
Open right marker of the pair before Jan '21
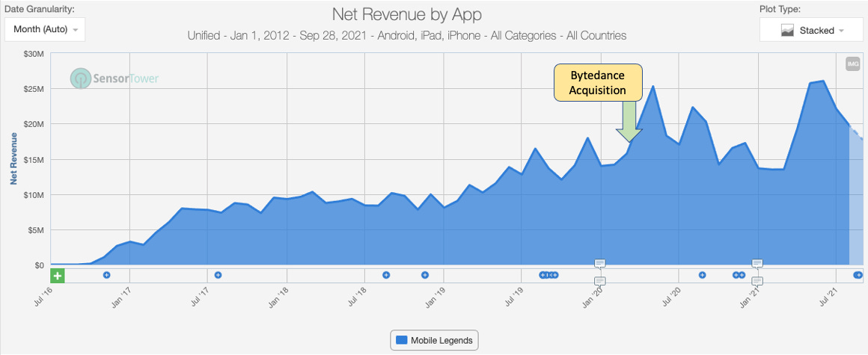(742, 275)
